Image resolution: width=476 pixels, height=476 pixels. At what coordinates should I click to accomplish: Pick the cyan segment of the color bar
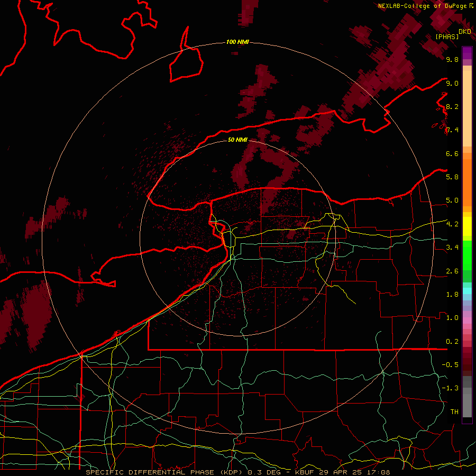[x=467, y=291]
